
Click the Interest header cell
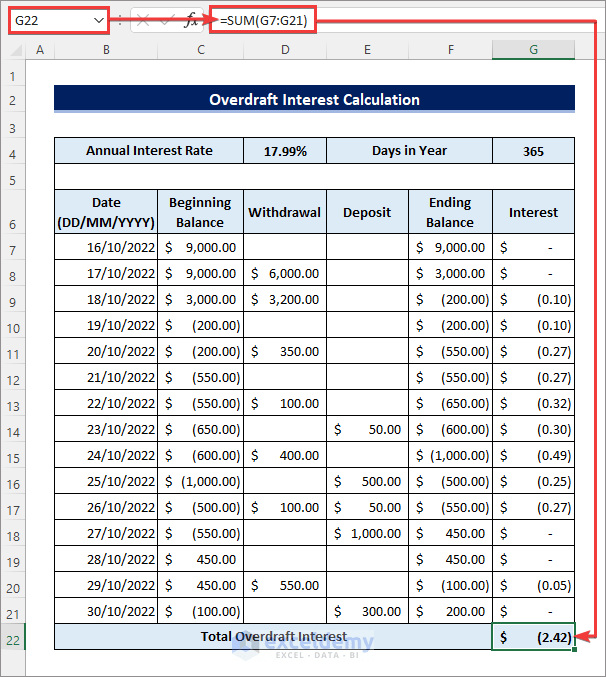click(x=533, y=212)
